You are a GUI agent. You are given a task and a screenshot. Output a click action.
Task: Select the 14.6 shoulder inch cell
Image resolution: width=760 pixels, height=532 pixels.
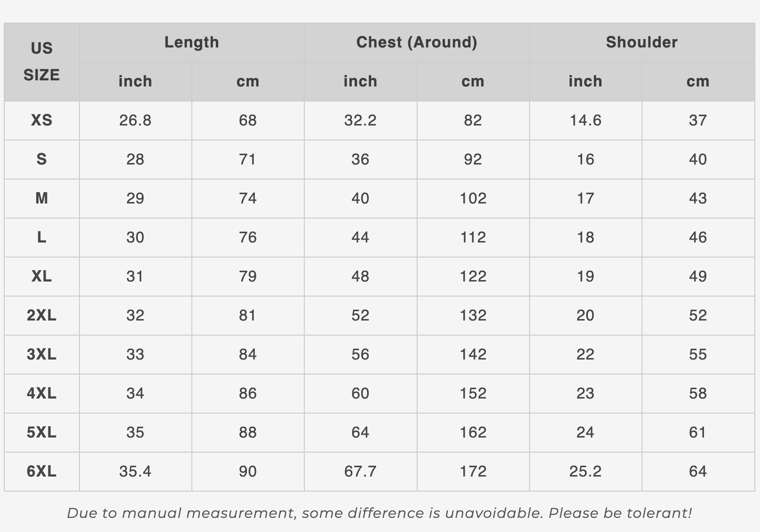point(586,120)
